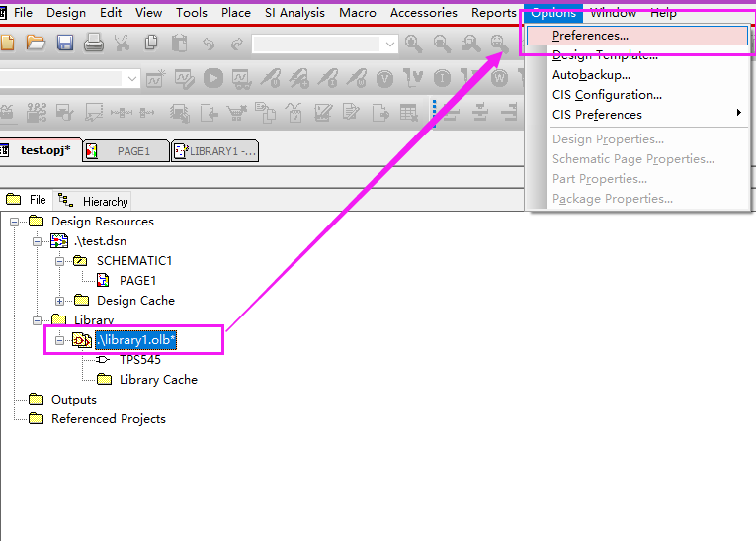Click the shopping cart toolbar icon

tap(237, 113)
